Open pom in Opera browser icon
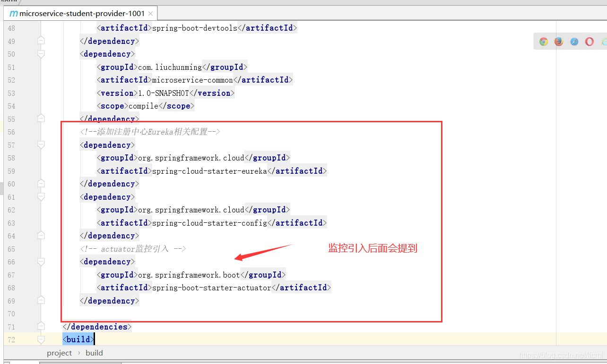607x364 pixels. 589,42
